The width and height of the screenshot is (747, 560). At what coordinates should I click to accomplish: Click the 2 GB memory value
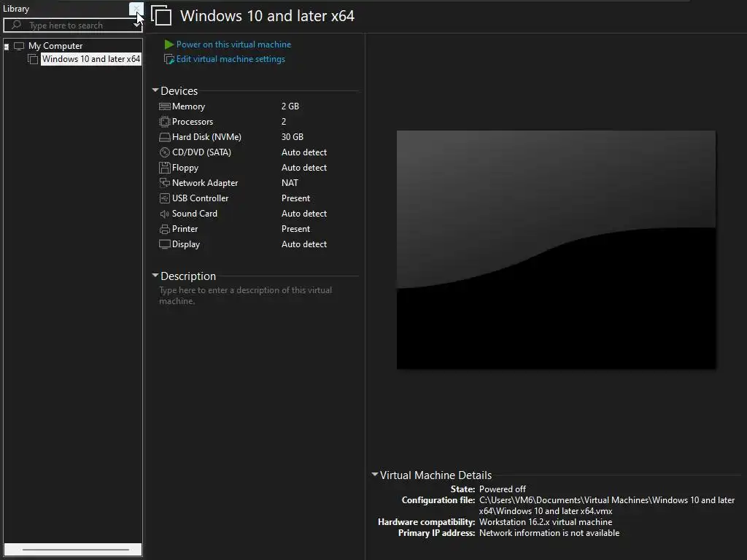tap(290, 106)
